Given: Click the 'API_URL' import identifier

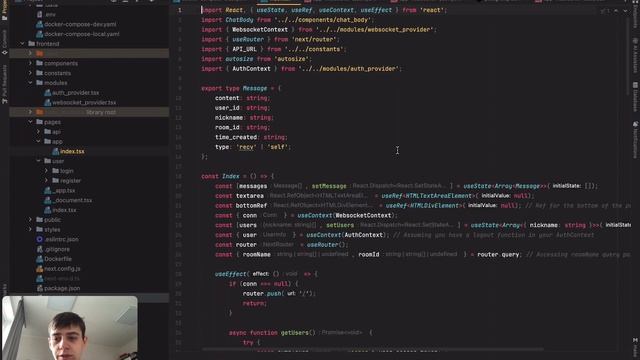Looking at the screenshot, I should click(244, 49).
